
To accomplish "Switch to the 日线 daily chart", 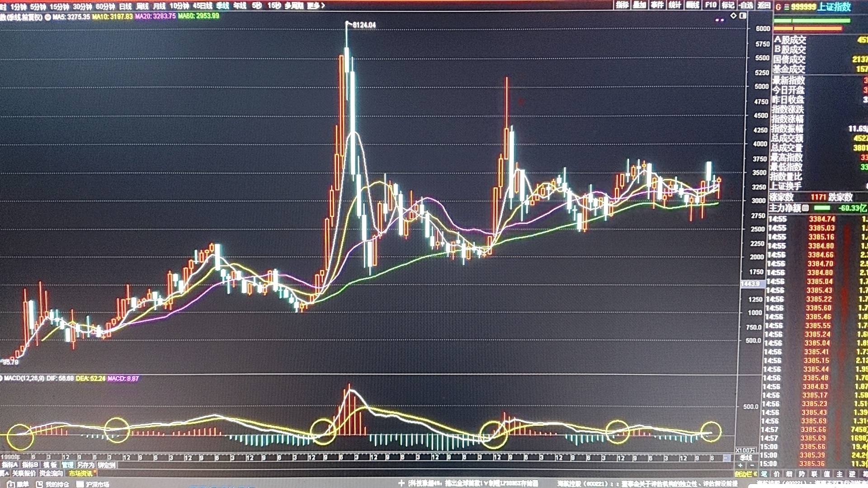I will tap(125, 6).
